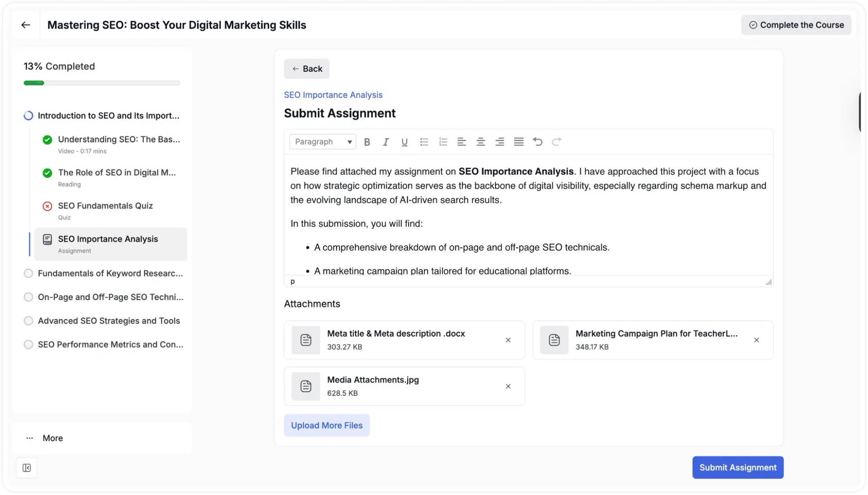Expand On-Page and Off-Page SEO Techniques section
868x495 pixels.
[103, 297]
